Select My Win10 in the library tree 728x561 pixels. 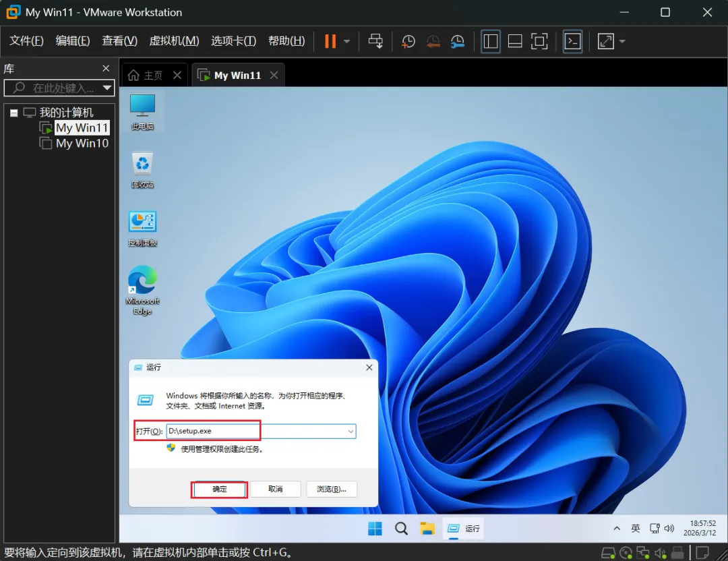point(82,143)
